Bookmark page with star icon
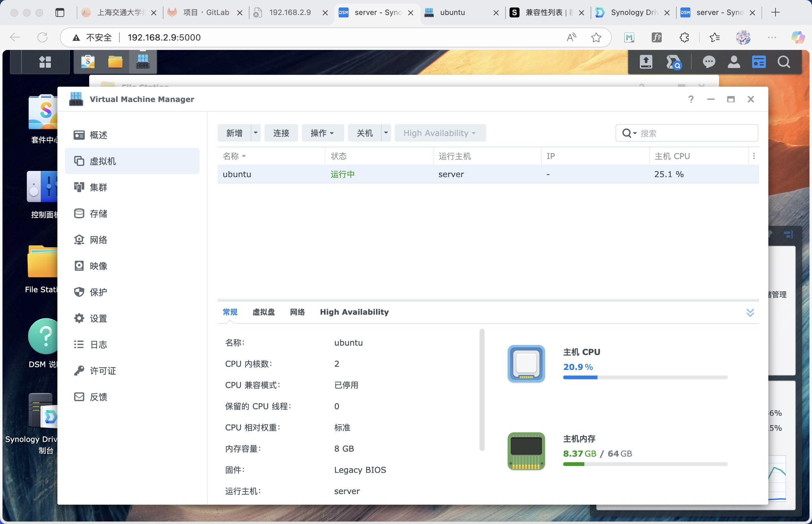Viewport: 812px width, 524px height. [x=596, y=38]
